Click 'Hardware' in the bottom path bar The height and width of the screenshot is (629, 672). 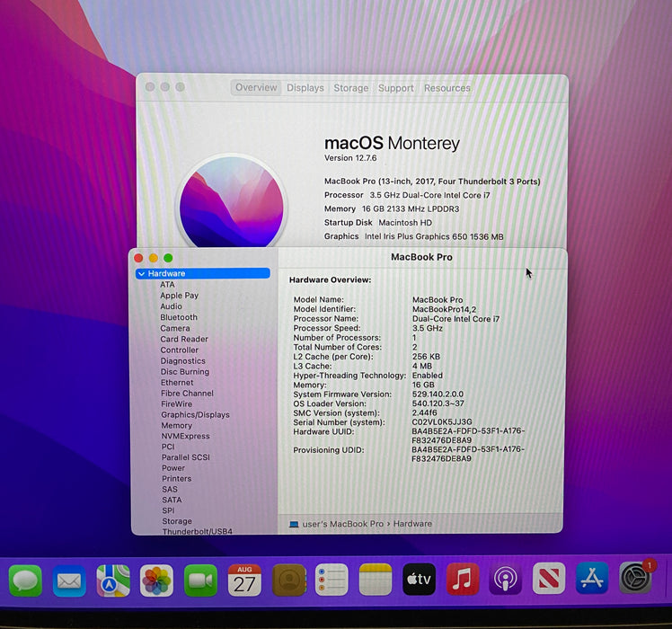click(x=412, y=524)
